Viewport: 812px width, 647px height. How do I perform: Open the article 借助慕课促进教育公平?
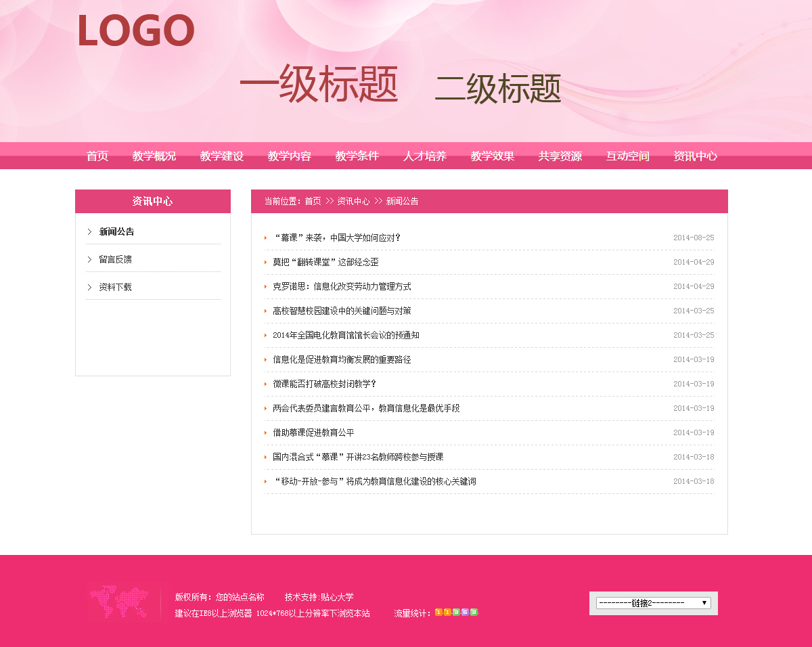(313, 432)
